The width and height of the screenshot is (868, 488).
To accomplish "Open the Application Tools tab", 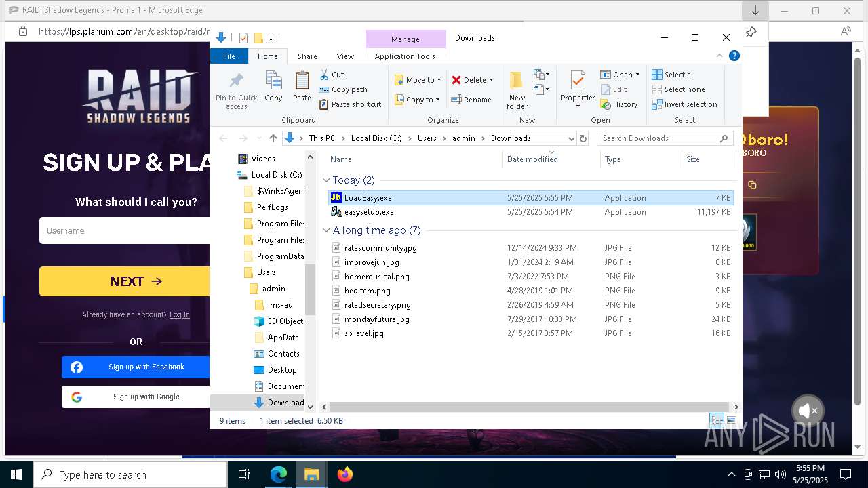I will coord(405,56).
